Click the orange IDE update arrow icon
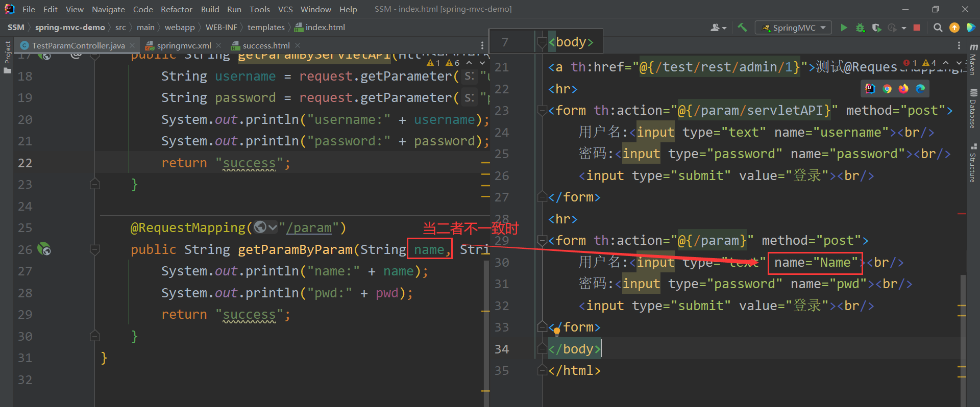This screenshot has width=980, height=407. pos(954,28)
